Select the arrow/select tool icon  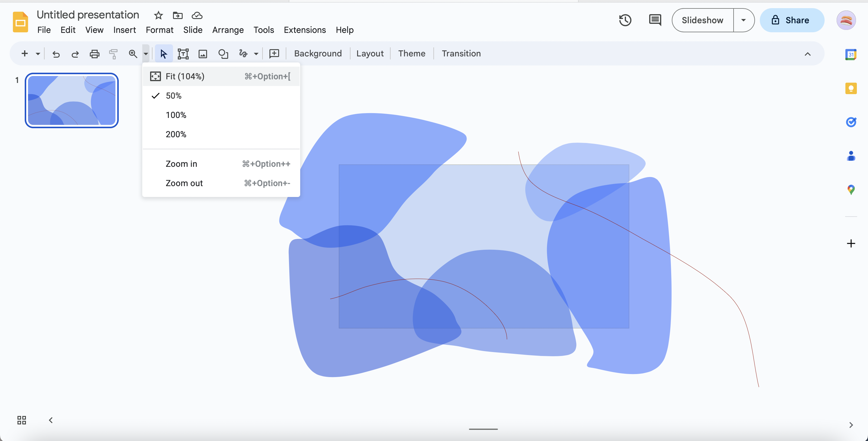163,53
